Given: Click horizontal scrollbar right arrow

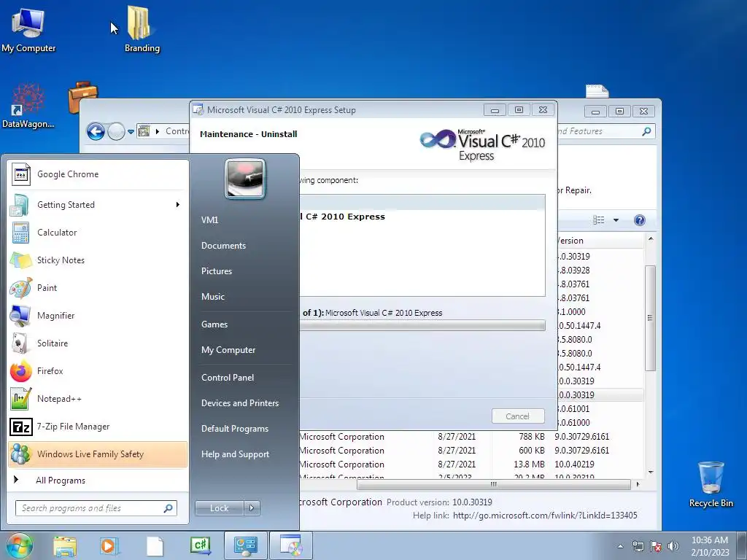Looking at the screenshot, I should point(638,484).
